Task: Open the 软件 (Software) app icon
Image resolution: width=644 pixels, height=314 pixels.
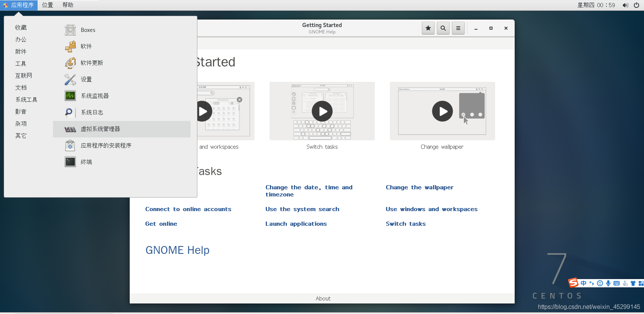Action: pos(70,46)
